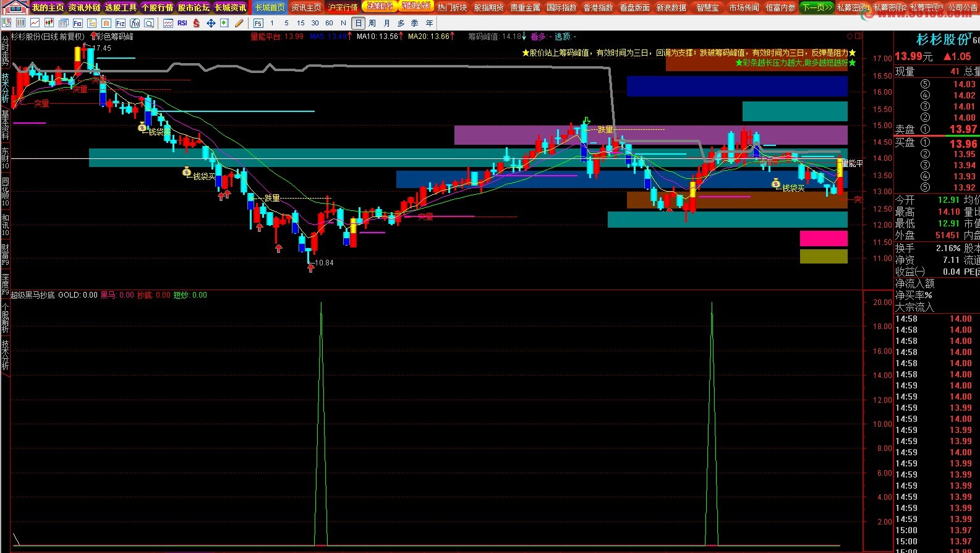
Task: Open the 基本资料 side tab
Action: pyautogui.click(x=5, y=124)
